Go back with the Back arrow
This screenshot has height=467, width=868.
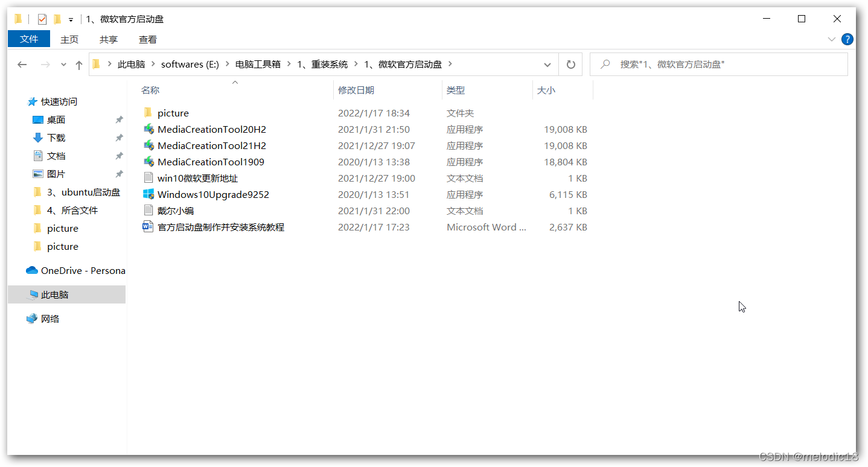[22, 65]
